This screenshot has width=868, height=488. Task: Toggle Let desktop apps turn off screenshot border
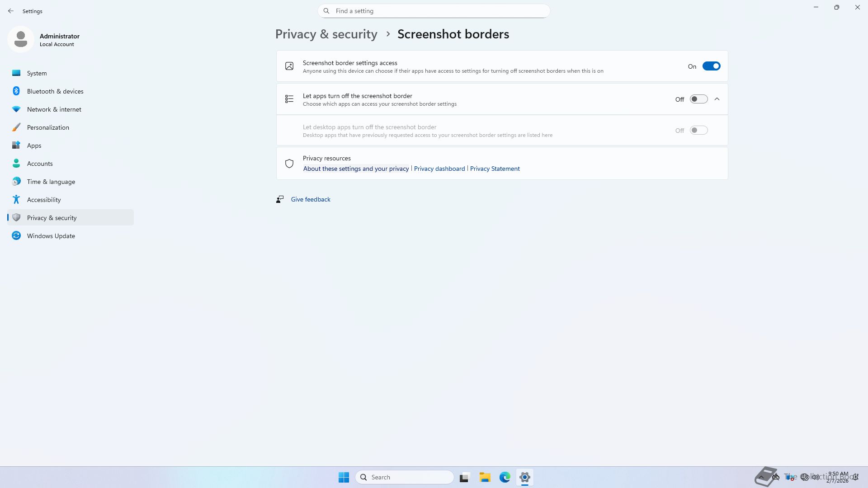(x=698, y=130)
